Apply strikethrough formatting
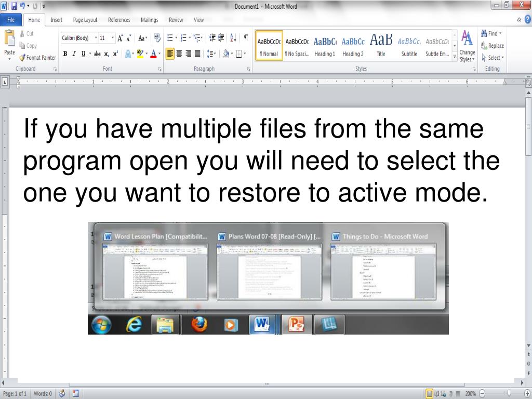The width and height of the screenshot is (532, 399). [97, 54]
